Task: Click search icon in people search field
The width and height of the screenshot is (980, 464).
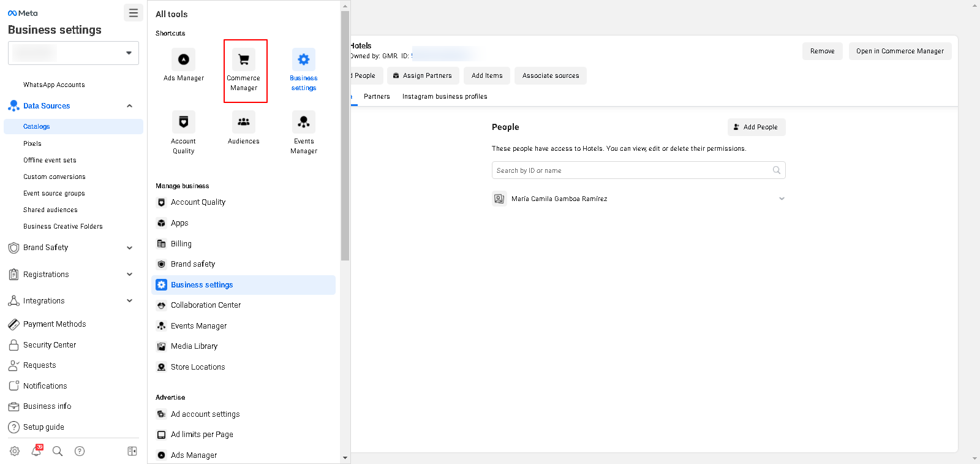Action: (x=777, y=170)
